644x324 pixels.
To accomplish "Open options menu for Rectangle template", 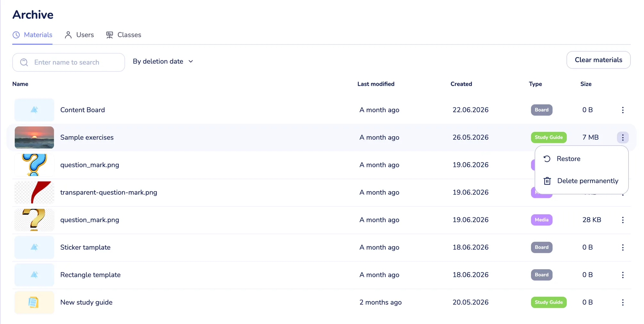I will [623, 275].
